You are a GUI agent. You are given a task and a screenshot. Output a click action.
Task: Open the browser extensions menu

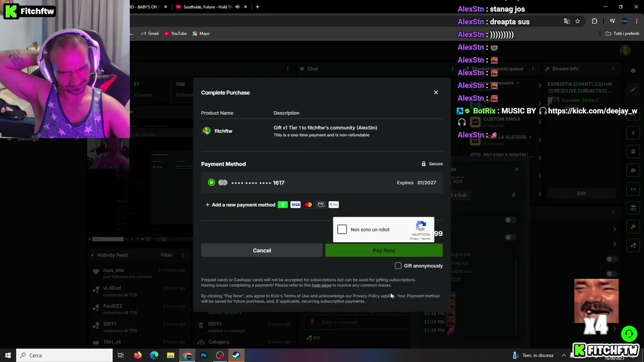click(x=595, y=21)
